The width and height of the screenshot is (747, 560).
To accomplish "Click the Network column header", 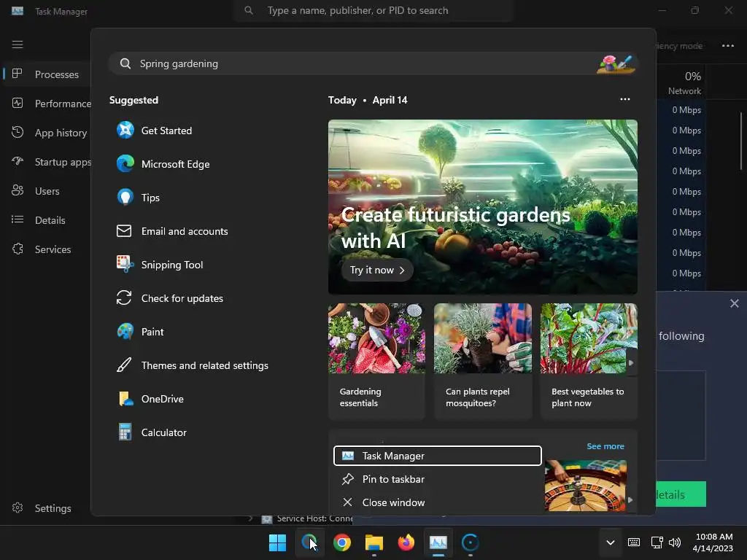I will [684, 83].
